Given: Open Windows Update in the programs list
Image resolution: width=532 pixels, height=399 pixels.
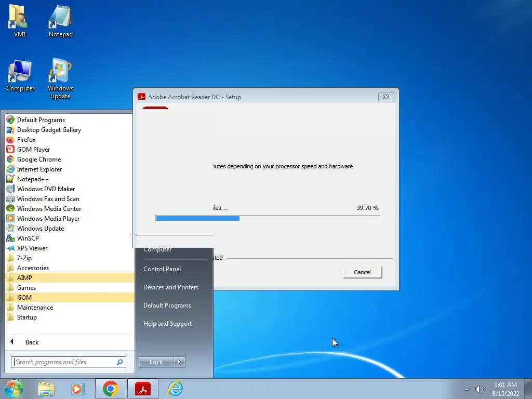Looking at the screenshot, I should pos(69,228).
